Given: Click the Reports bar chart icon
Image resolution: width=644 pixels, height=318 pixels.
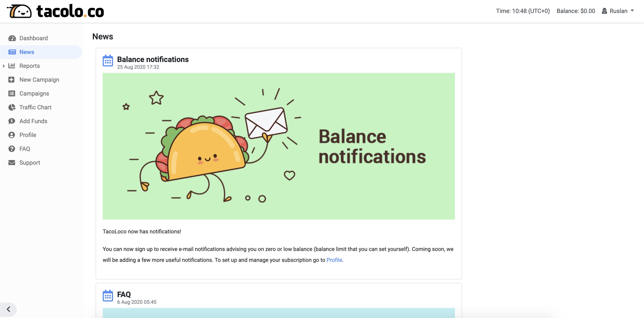Looking at the screenshot, I should tap(12, 66).
